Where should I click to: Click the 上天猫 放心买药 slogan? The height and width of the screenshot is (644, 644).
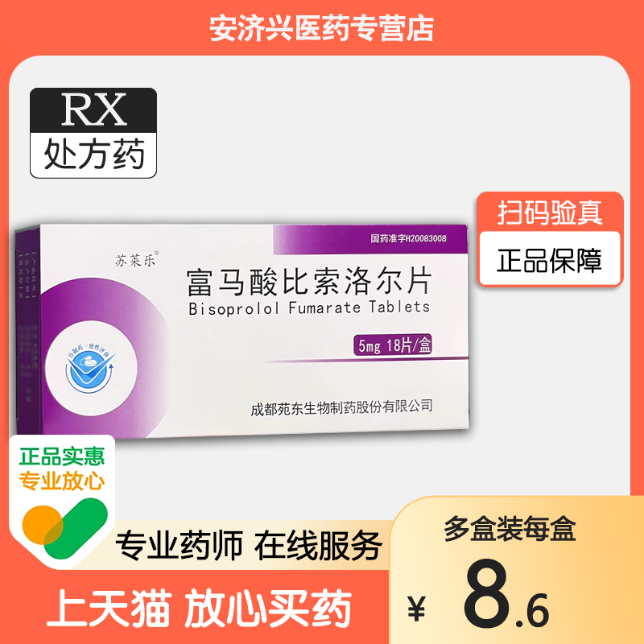click(199, 608)
